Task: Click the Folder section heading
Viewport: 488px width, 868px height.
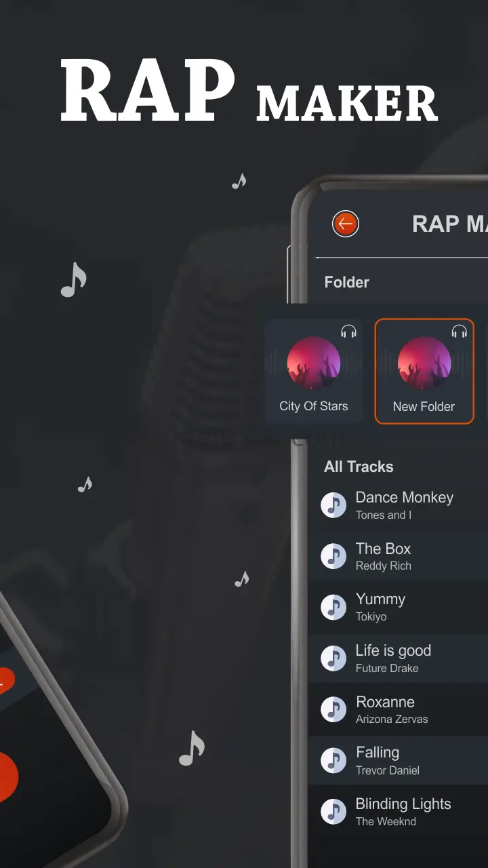Action: (347, 283)
